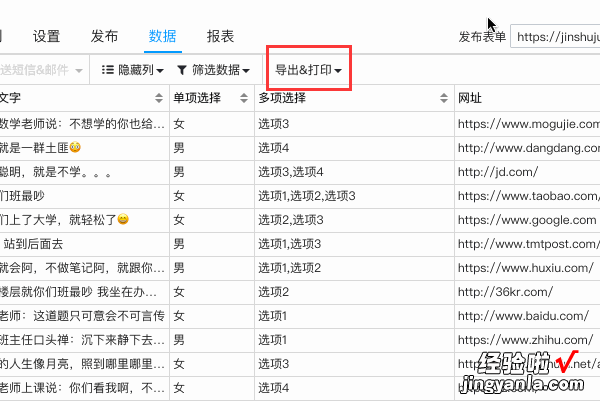Screen dimensions: 600x401
Task: Open the www.taobao.com link
Action: tap(529, 196)
